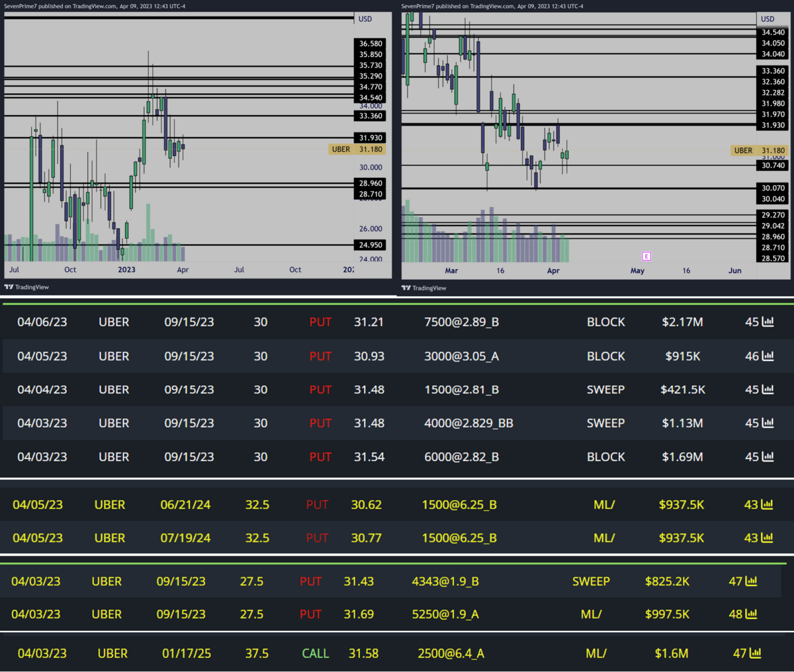Open chart icon for the $915K block row
The height and width of the screenshot is (672, 794).
(x=768, y=356)
